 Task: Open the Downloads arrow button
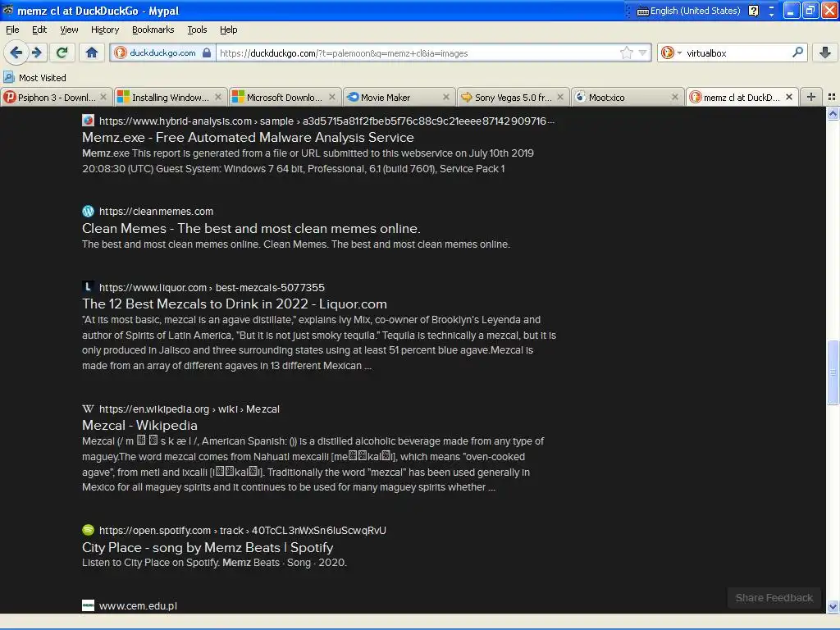[825, 52]
